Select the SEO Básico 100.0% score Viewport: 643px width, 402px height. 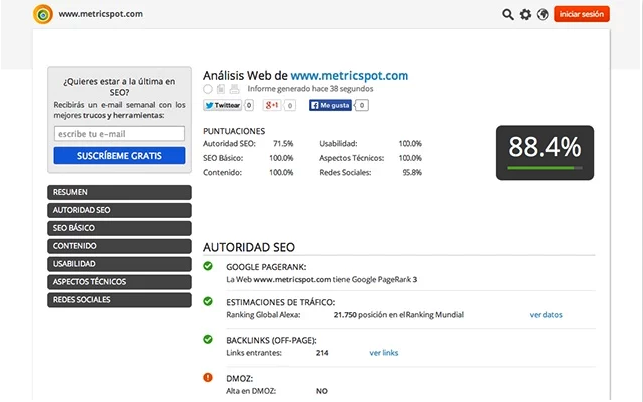[x=281, y=158]
